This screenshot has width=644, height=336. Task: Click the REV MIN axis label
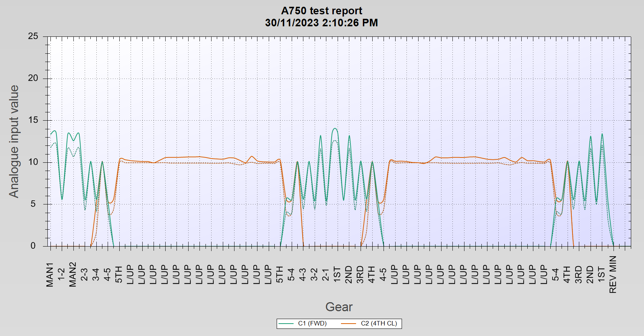click(x=613, y=275)
